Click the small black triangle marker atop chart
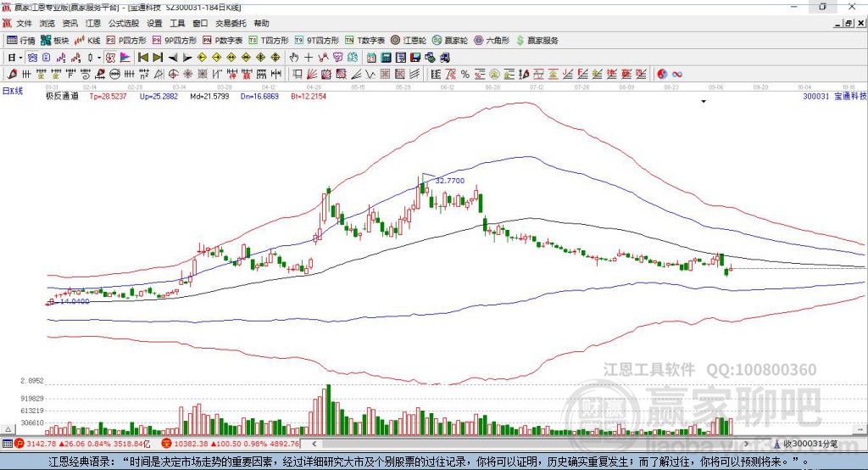Viewport: 868px width, 470px height. (x=704, y=102)
